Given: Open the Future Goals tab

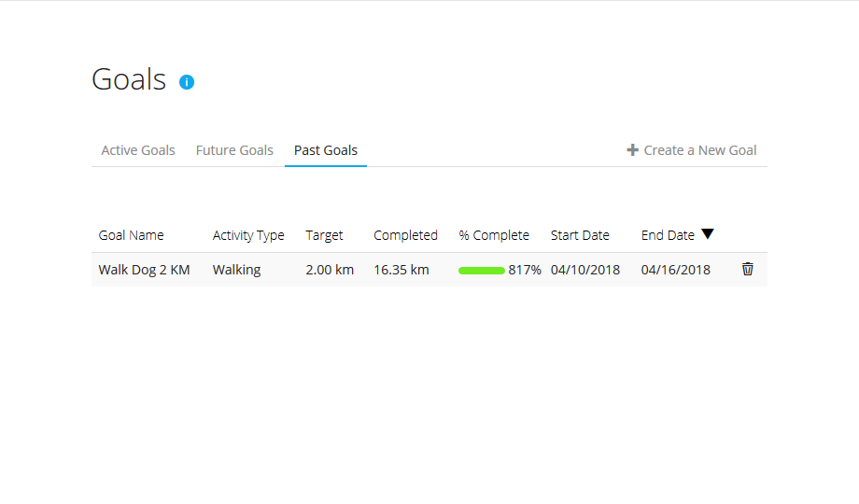Looking at the screenshot, I should pyautogui.click(x=234, y=150).
